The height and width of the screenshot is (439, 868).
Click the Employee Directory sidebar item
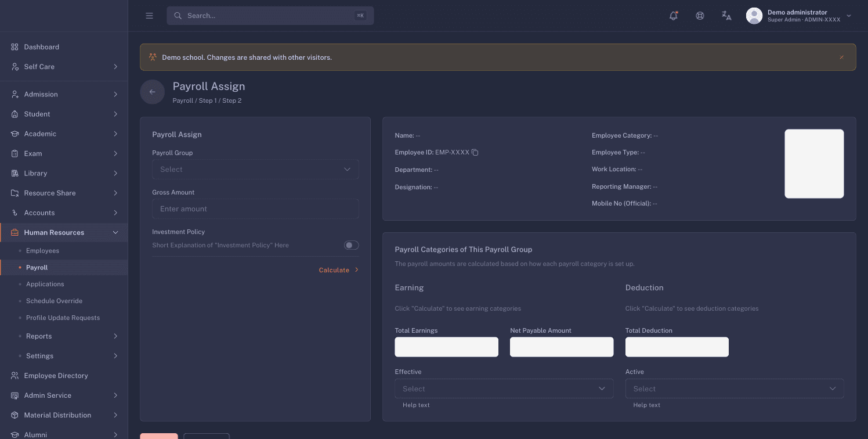click(x=64, y=376)
